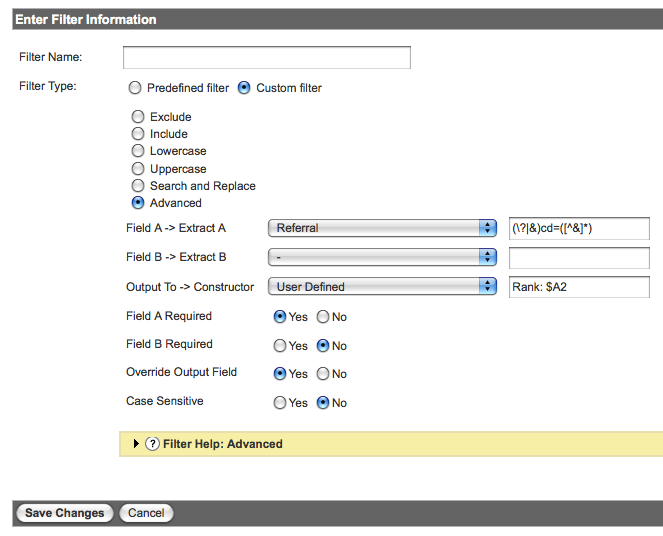Select the Lowercase filter option

pyautogui.click(x=138, y=151)
